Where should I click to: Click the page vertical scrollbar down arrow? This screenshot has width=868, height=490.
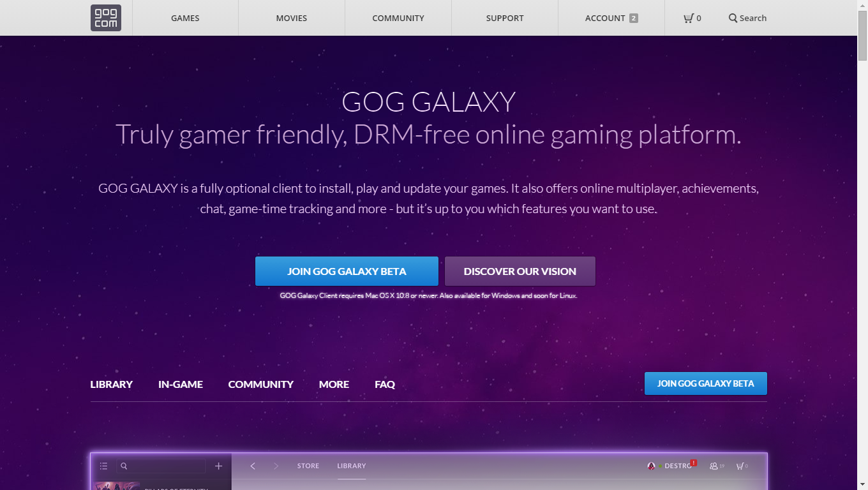862,484
